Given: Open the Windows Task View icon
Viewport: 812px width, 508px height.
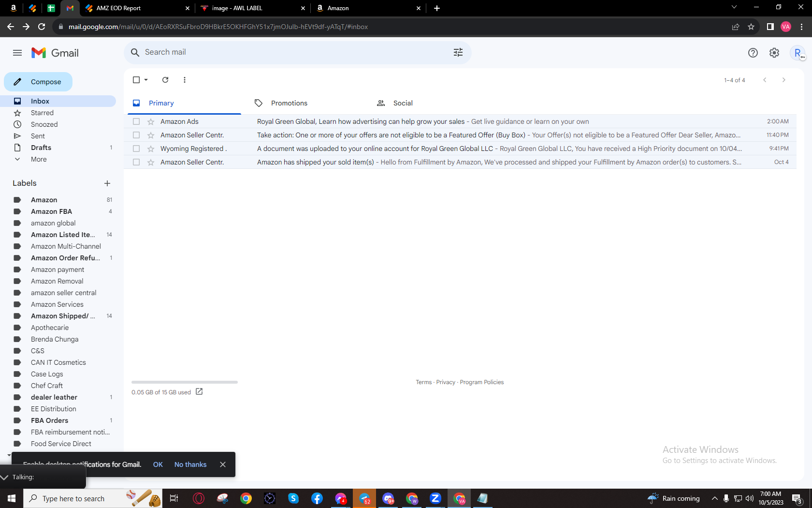Looking at the screenshot, I should [174, 498].
